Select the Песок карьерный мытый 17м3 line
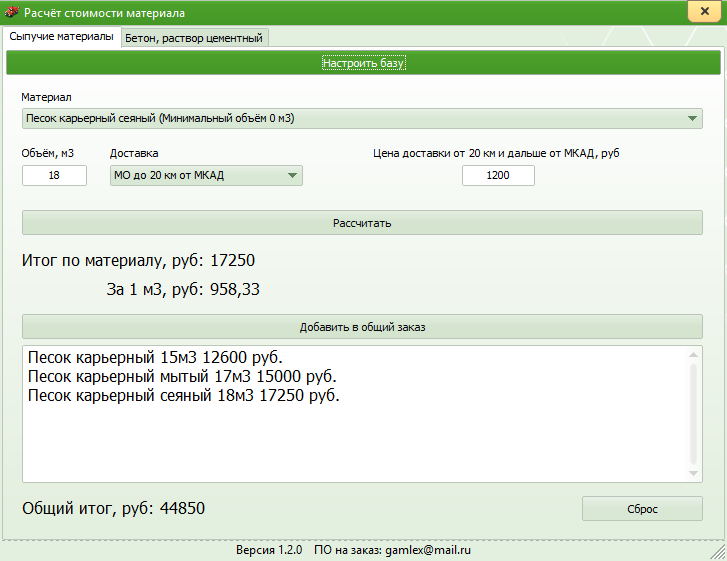The image size is (727, 561). 182,377
